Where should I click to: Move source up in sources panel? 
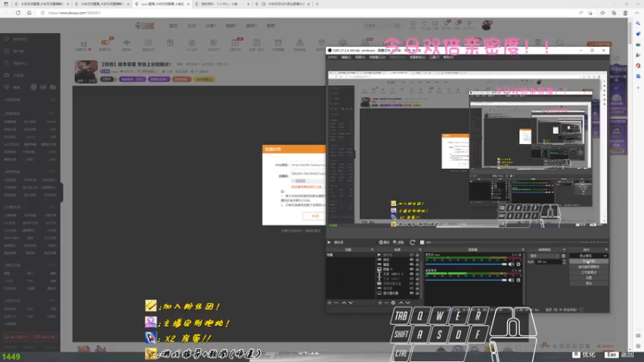(401, 302)
